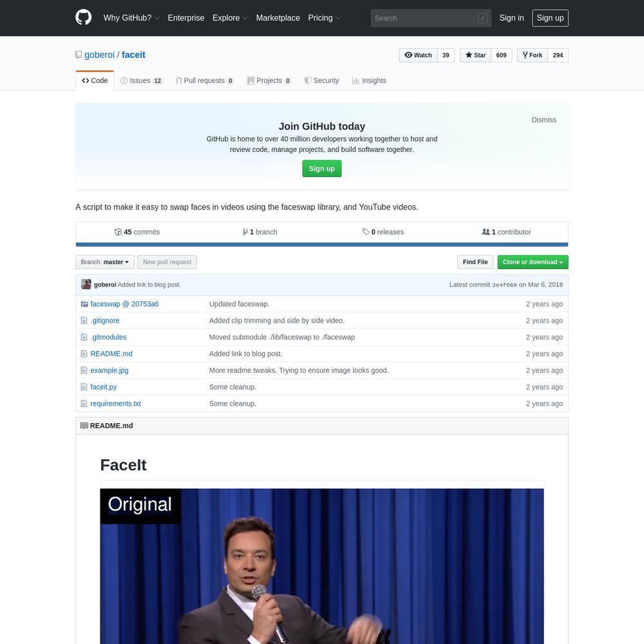
Task: View the 1 contributor link
Action: (506, 232)
